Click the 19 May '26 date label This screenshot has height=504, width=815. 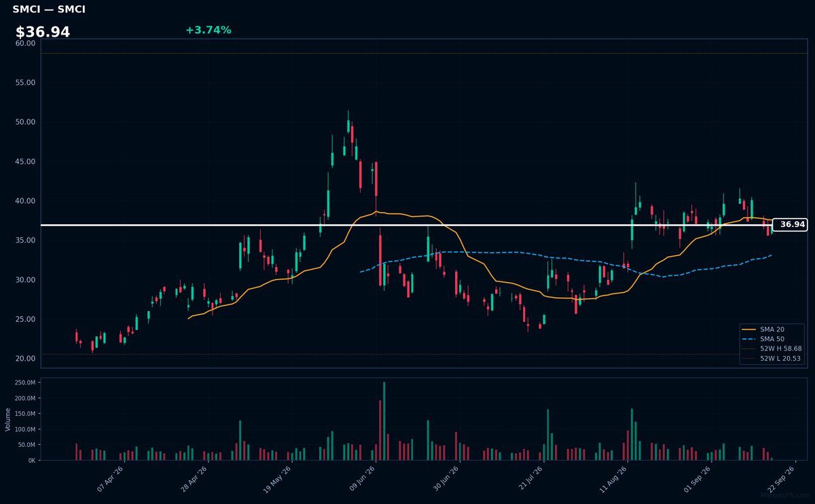point(278,478)
